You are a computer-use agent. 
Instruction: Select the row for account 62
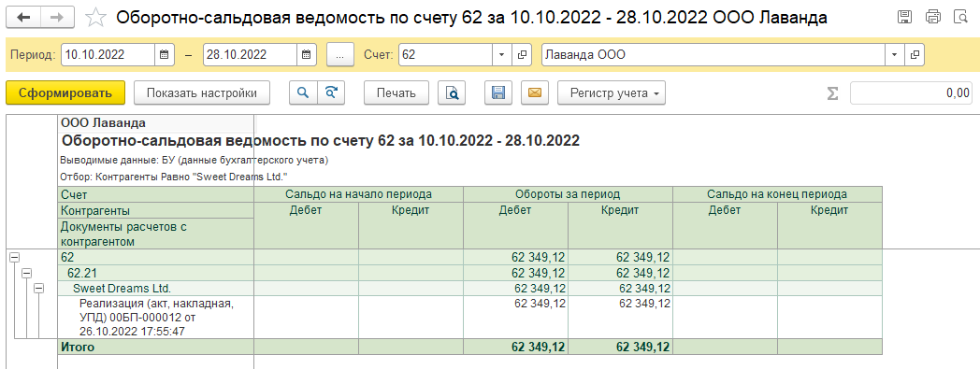pos(469,257)
